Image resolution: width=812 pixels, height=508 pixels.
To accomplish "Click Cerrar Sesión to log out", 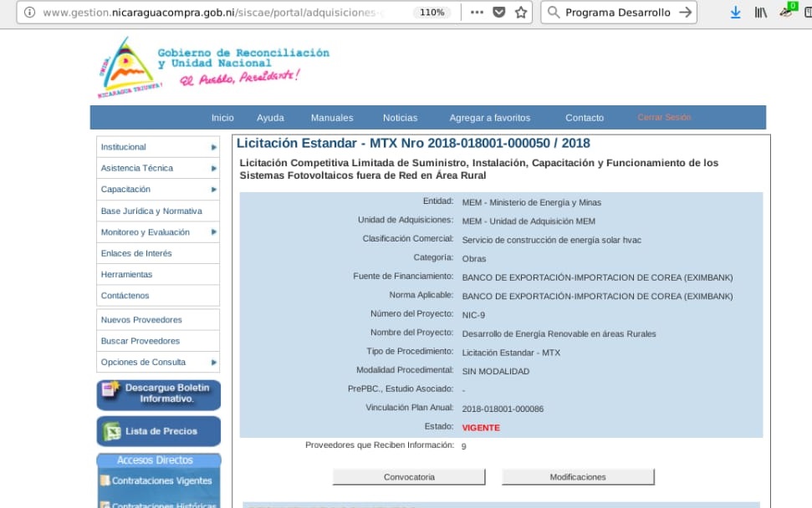I will coord(665,118).
